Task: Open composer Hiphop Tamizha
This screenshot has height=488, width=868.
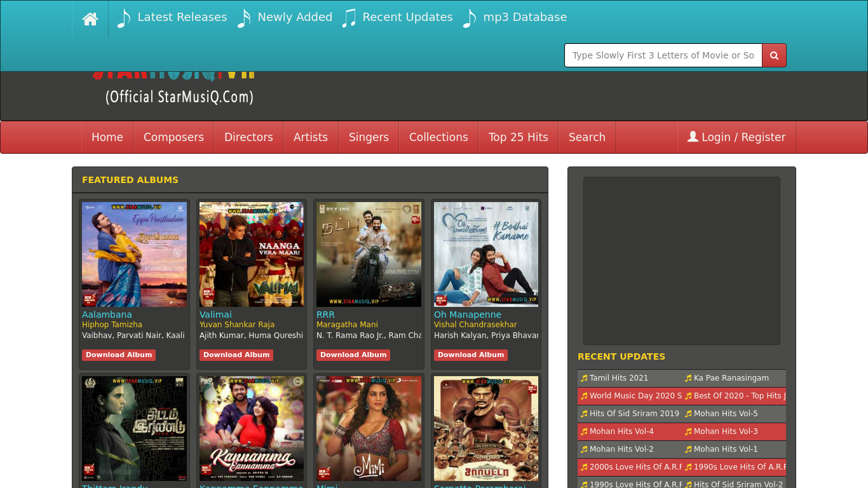Action: 112,325
